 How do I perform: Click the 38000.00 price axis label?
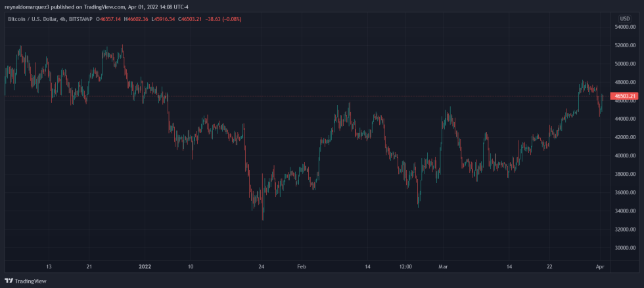point(625,175)
